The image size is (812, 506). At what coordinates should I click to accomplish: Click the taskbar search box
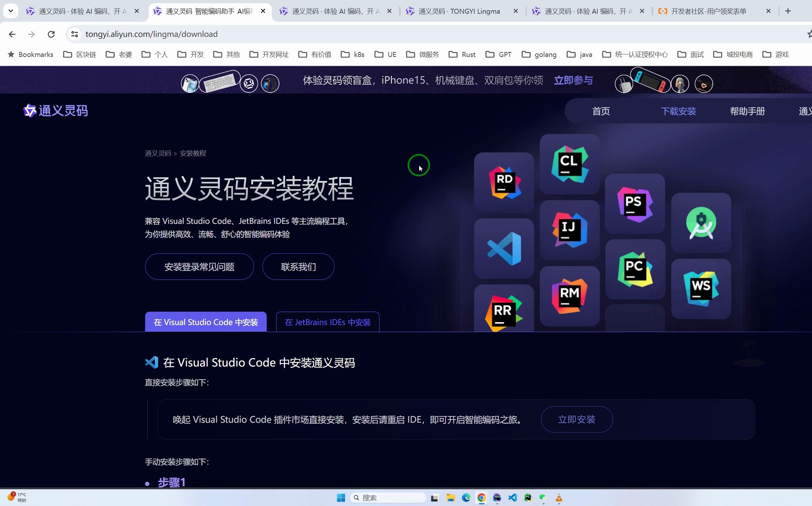[388, 498]
